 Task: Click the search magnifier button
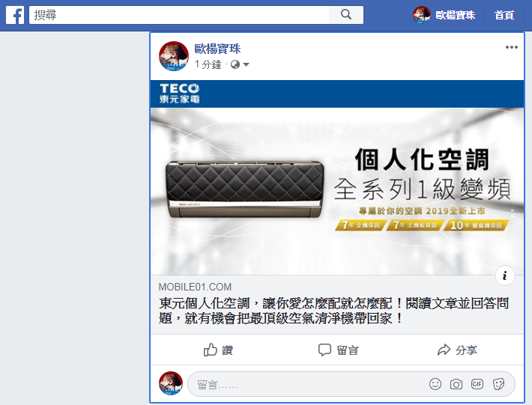click(x=346, y=14)
